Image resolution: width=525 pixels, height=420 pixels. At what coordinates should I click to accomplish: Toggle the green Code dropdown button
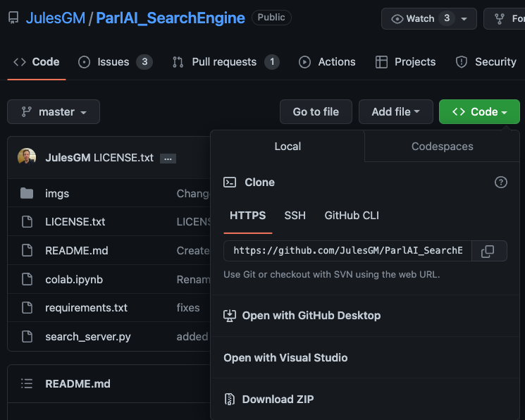479,111
